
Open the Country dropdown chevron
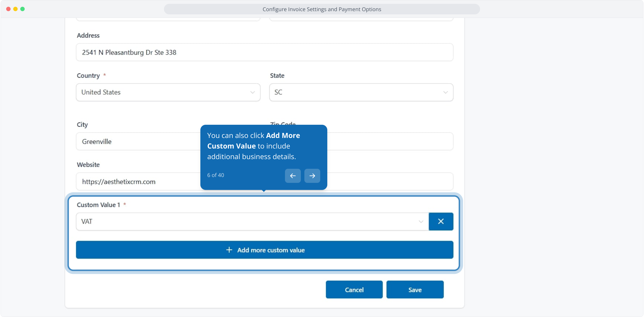(252, 92)
